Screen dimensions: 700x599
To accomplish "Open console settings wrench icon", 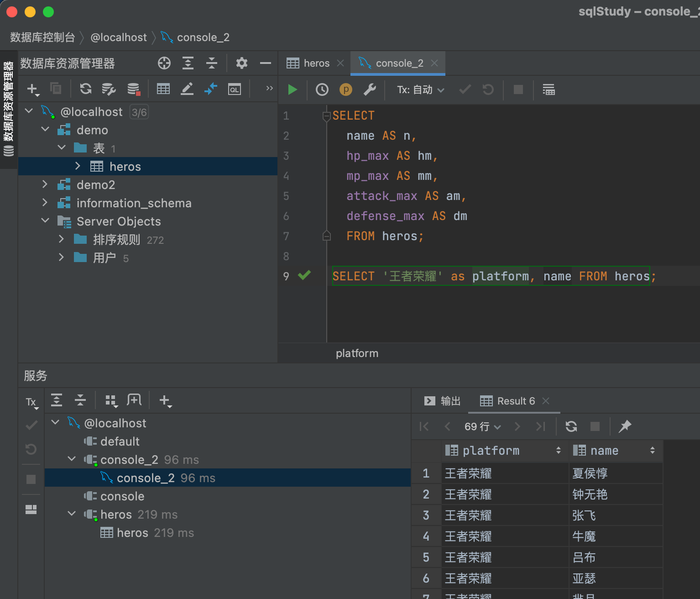I will [x=370, y=89].
